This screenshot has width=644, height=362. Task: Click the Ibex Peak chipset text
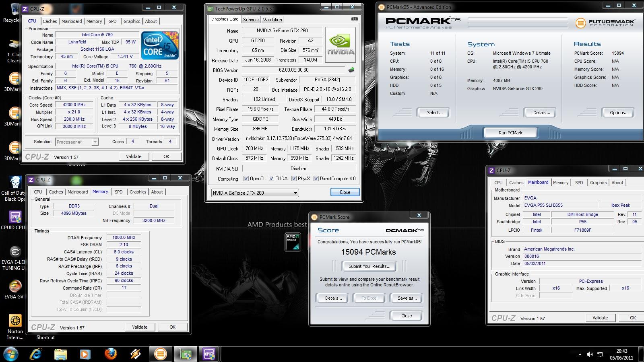click(620, 205)
